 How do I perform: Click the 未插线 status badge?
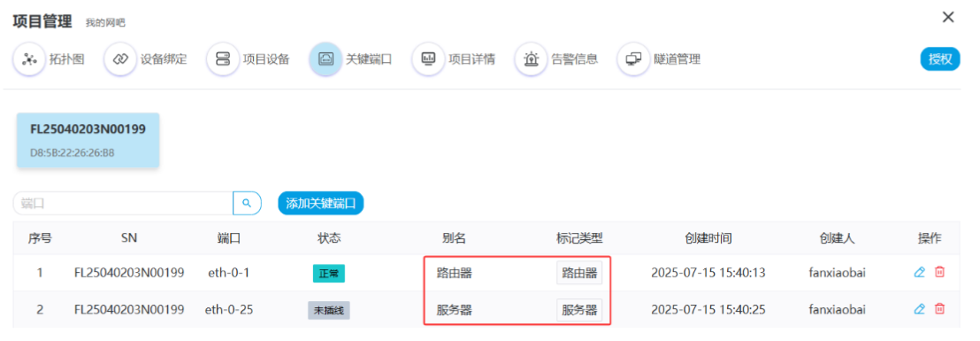[329, 310]
